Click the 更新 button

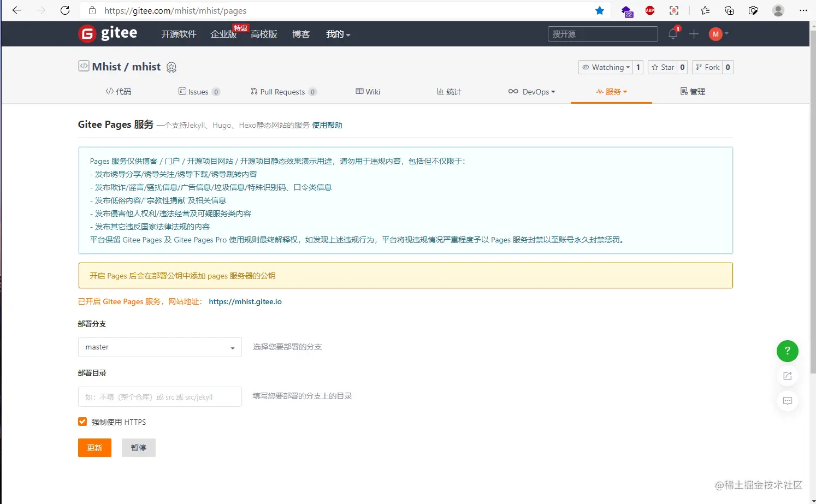click(94, 447)
